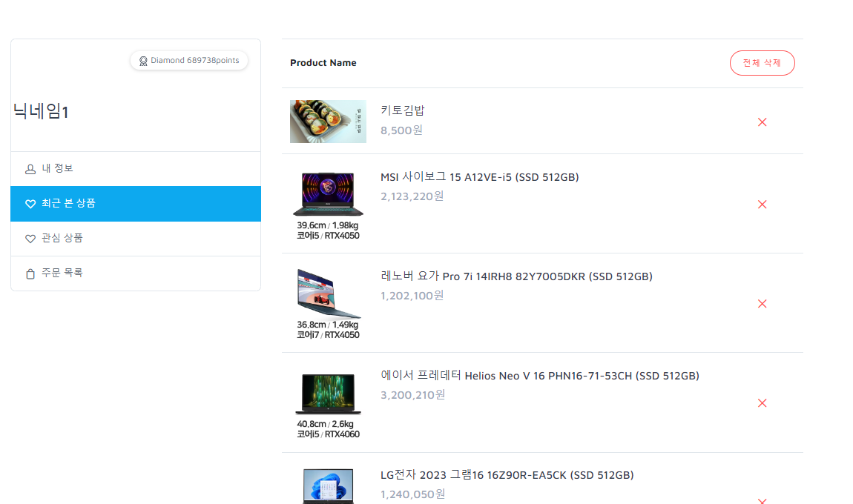The image size is (853, 504).
Task: Click the 전체 삭제 button
Action: coord(763,63)
